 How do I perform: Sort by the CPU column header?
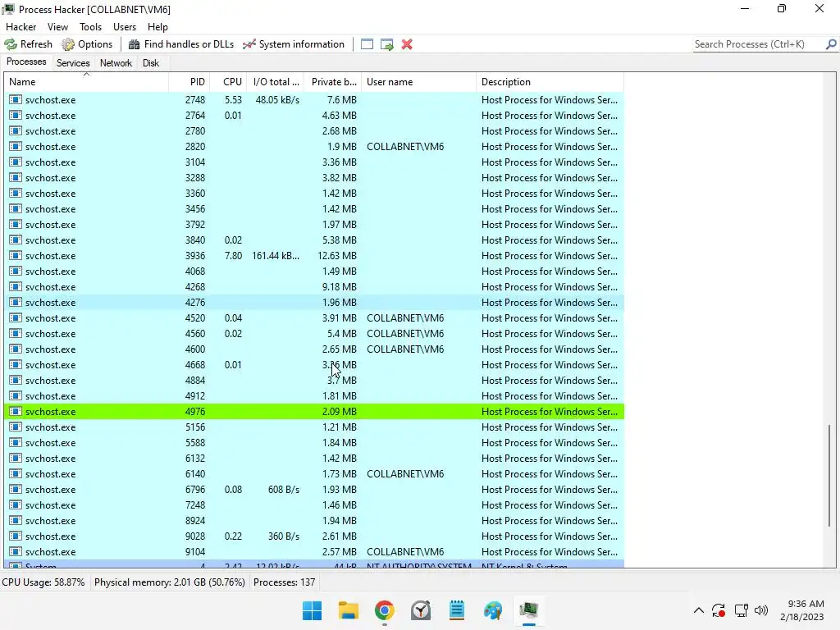(228, 82)
